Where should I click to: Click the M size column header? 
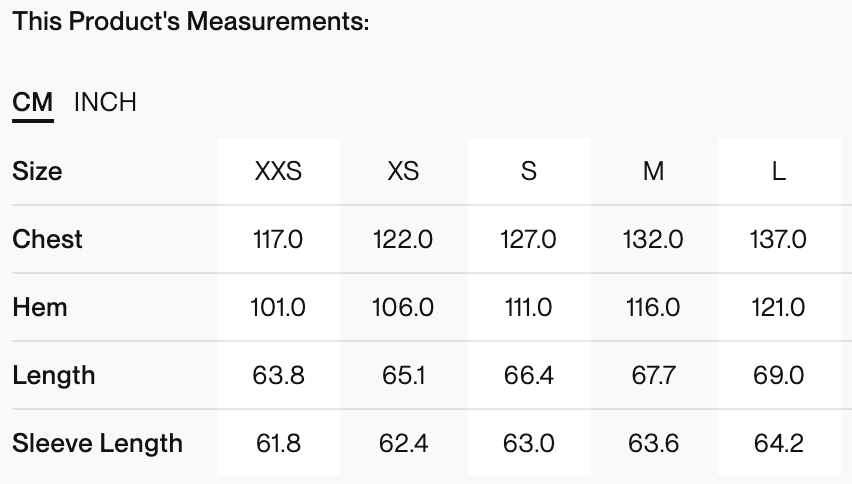point(653,171)
